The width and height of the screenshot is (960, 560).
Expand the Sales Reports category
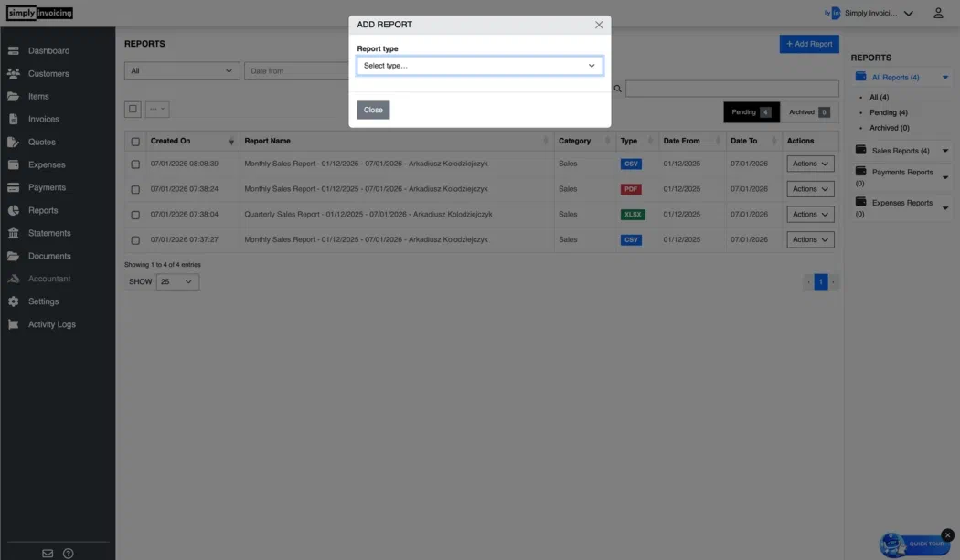pyautogui.click(x=944, y=150)
